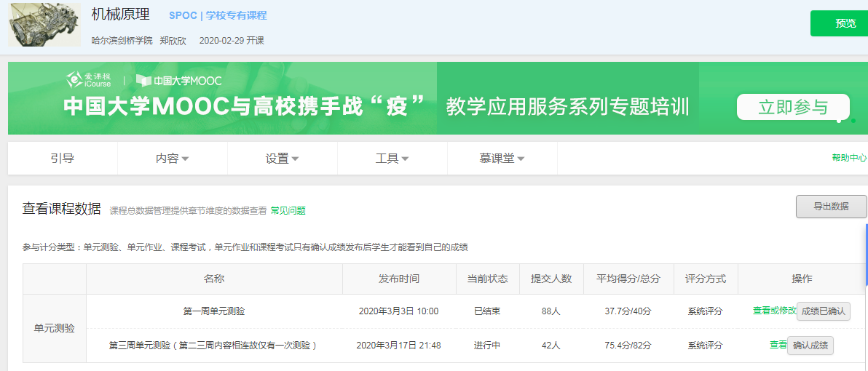Click the 爱课程 iCourse logo
Viewport: 868px width, 371px height.
[x=89, y=80]
